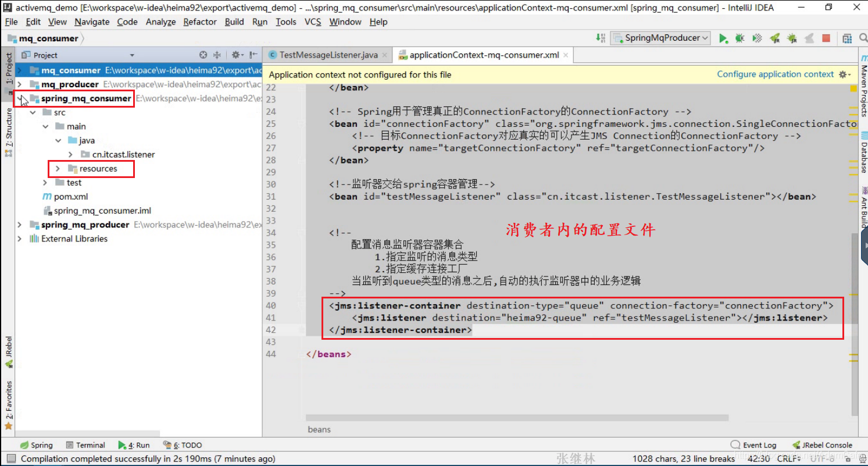Expand the spring_mq_producer module

(x=20, y=225)
